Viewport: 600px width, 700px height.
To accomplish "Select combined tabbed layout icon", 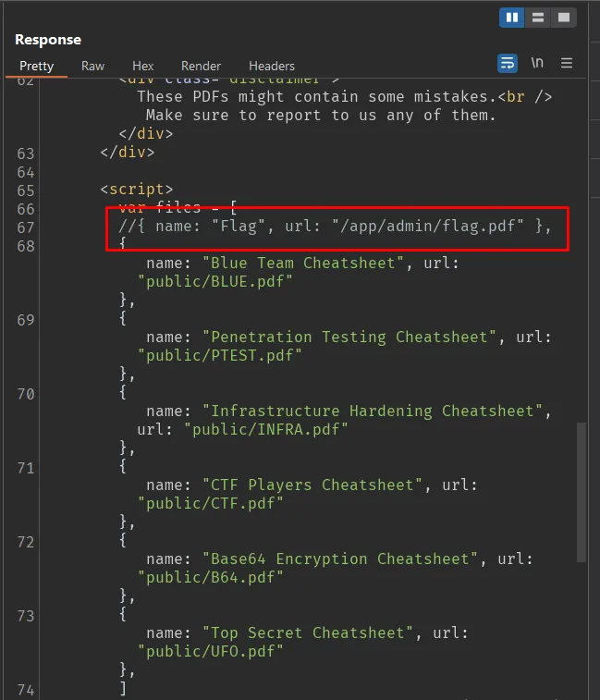I will [564, 18].
